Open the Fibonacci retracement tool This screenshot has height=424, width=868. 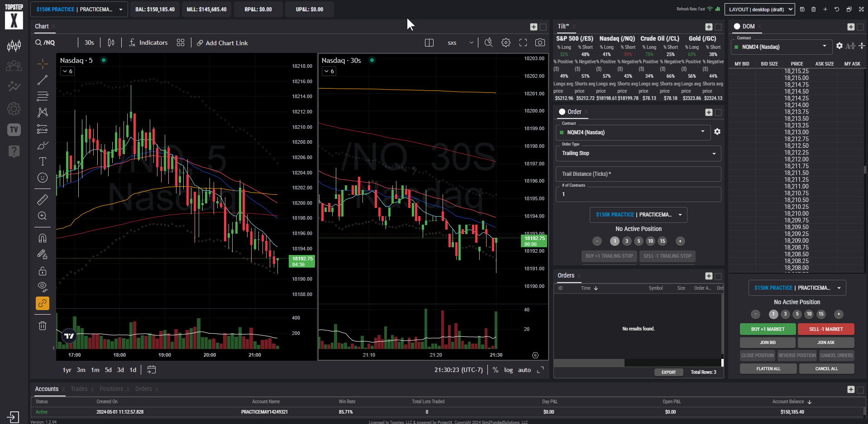click(43, 96)
